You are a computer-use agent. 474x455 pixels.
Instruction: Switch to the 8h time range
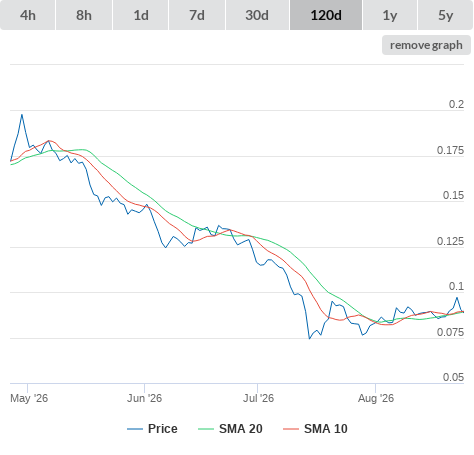pyautogui.click(x=84, y=15)
